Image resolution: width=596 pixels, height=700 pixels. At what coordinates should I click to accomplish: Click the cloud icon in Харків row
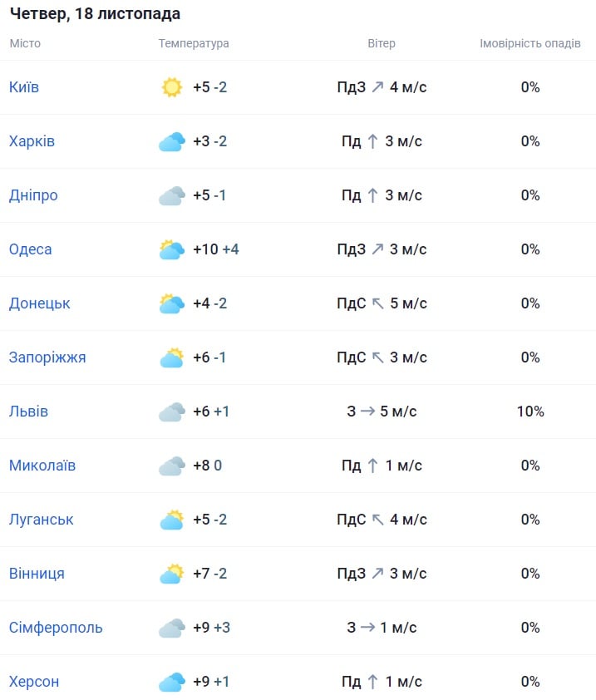pyautogui.click(x=171, y=141)
